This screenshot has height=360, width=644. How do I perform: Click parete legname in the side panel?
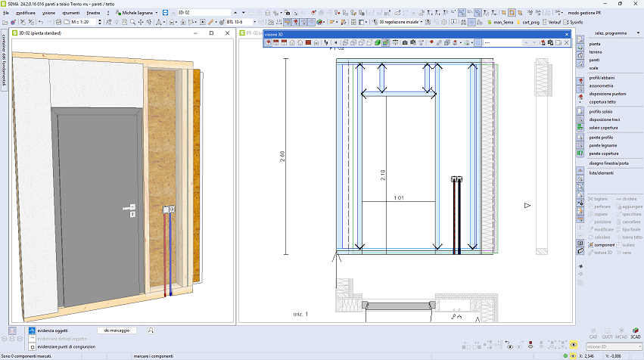click(604, 145)
